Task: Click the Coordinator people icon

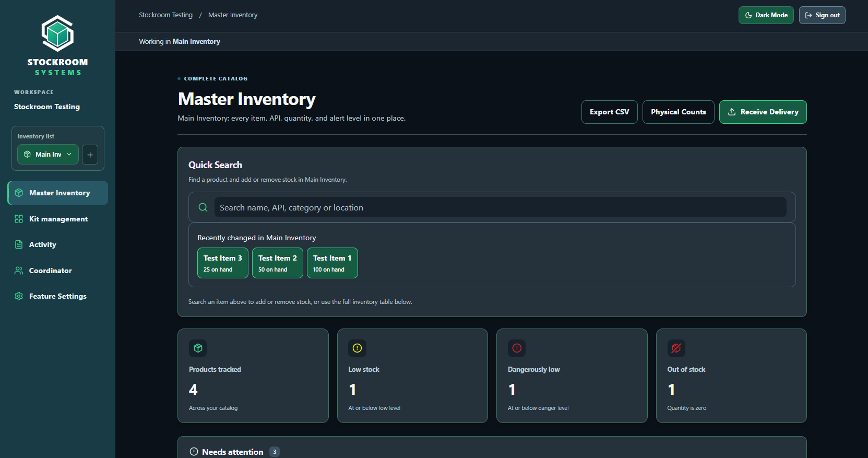Action: pyautogui.click(x=19, y=271)
